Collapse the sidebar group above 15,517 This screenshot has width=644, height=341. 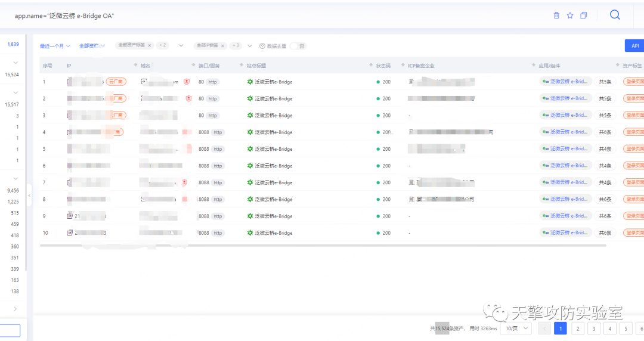pos(16,93)
